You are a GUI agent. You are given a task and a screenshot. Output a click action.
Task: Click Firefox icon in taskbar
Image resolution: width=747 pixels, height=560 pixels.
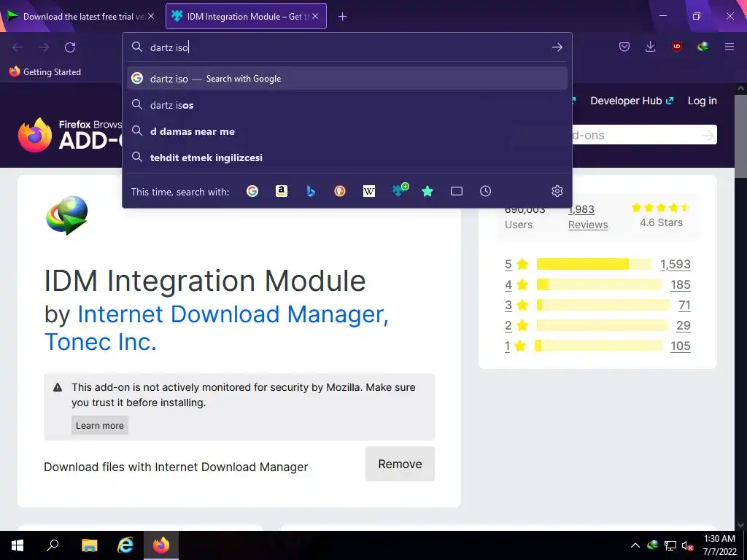tap(161, 545)
